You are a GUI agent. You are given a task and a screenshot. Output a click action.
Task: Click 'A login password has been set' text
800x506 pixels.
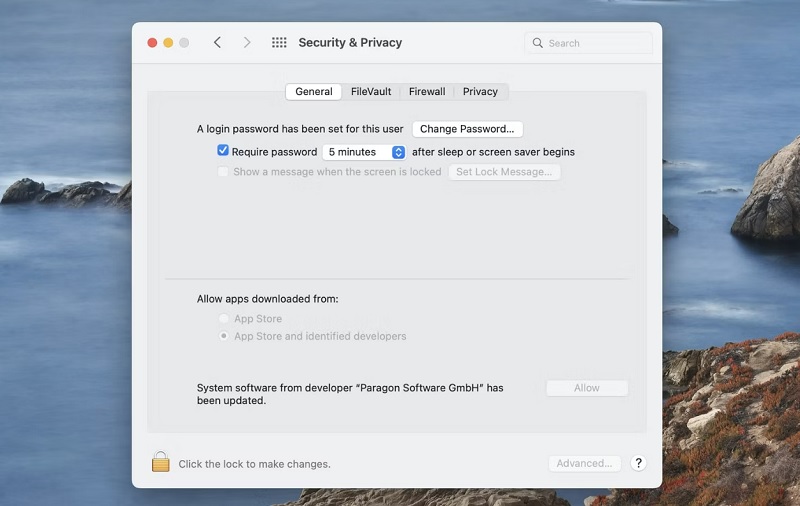pyautogui.click(x=300, y=129)
